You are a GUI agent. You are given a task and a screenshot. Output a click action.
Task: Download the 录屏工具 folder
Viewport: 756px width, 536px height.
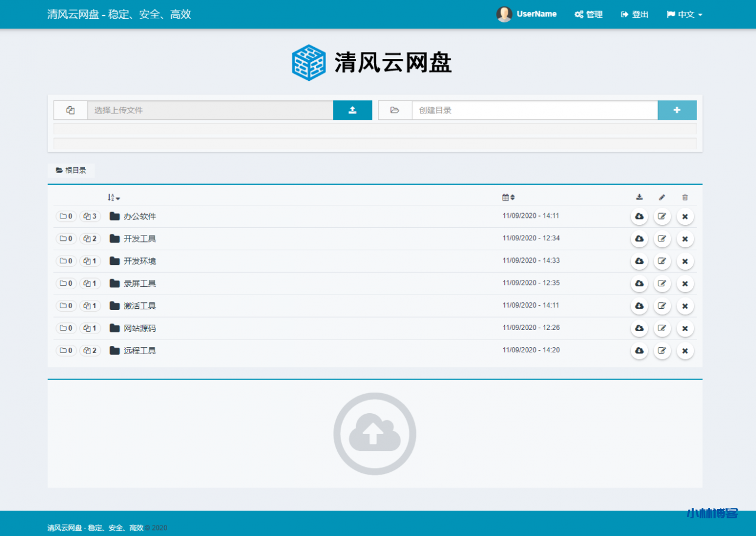click(x=639, y=284)
